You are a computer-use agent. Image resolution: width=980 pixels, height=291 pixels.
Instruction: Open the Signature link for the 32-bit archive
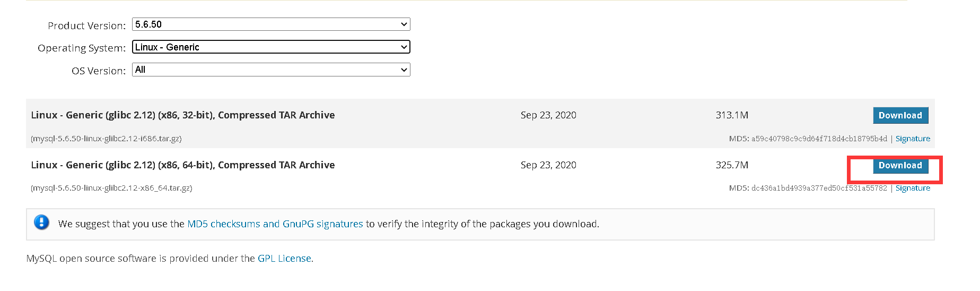click(x=912, y=139)
